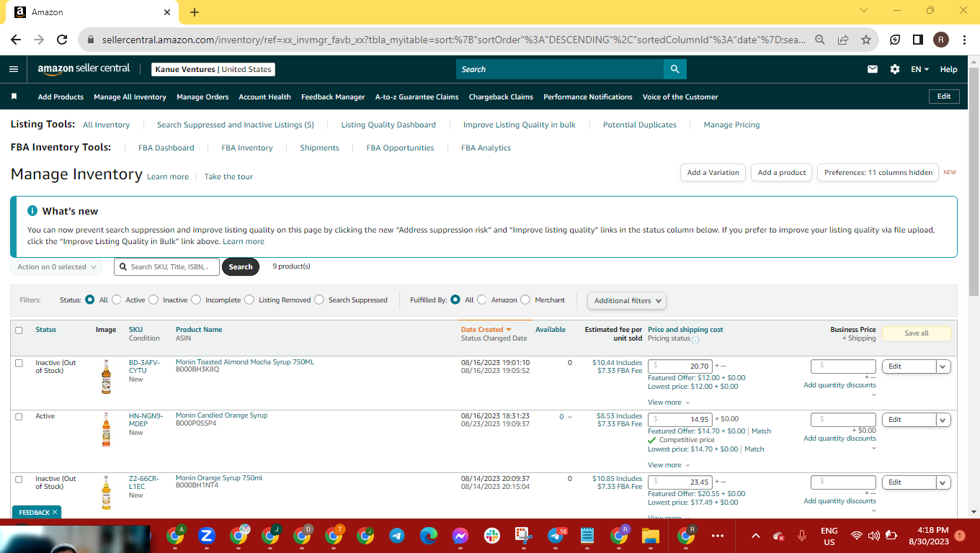Tick the select-all checkbox in the table header

[19, 331]
